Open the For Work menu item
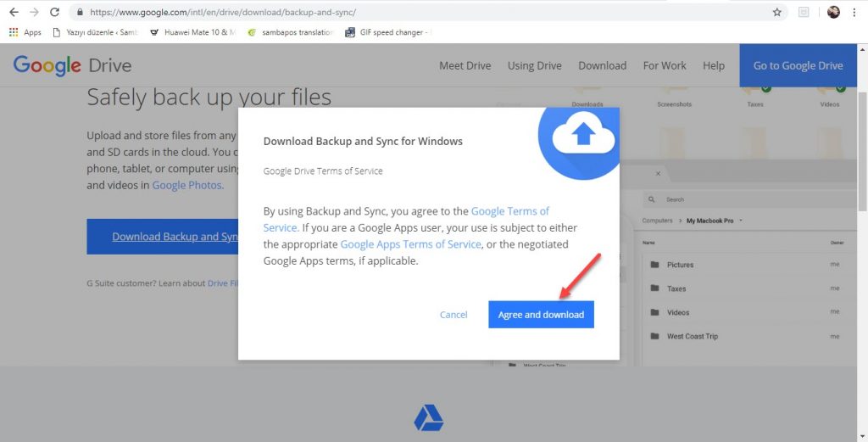 click(665, 65)
